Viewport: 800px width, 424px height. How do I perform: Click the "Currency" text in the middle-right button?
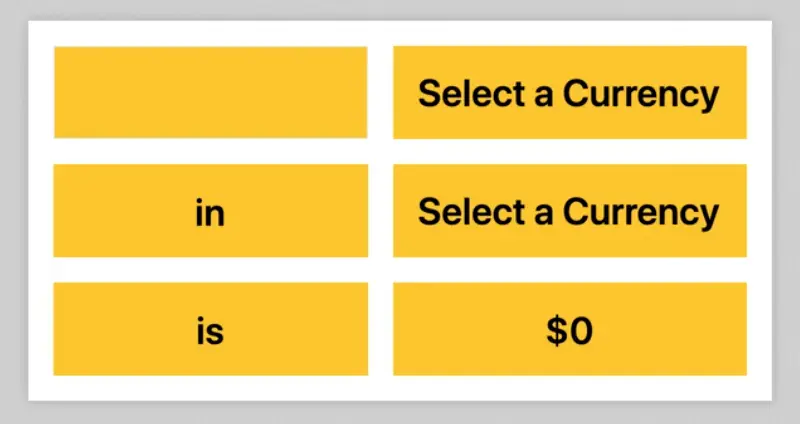click(x=640, y=212)
